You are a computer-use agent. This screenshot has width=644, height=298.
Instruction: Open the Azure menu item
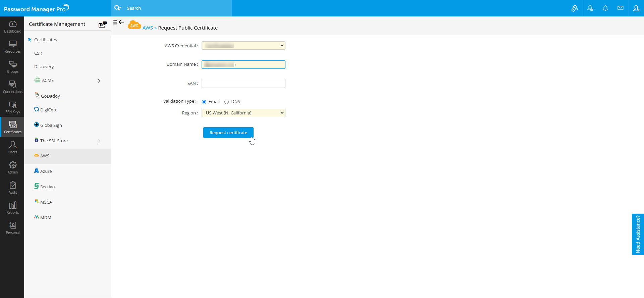[x=46, y=171]
